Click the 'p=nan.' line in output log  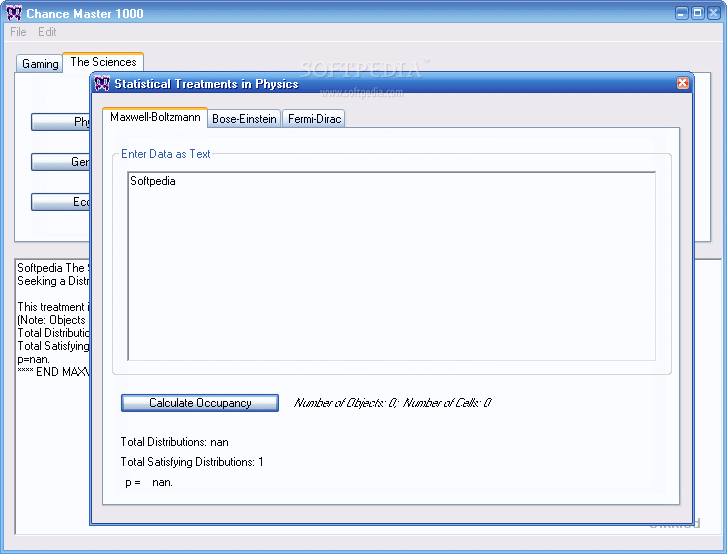33,359
